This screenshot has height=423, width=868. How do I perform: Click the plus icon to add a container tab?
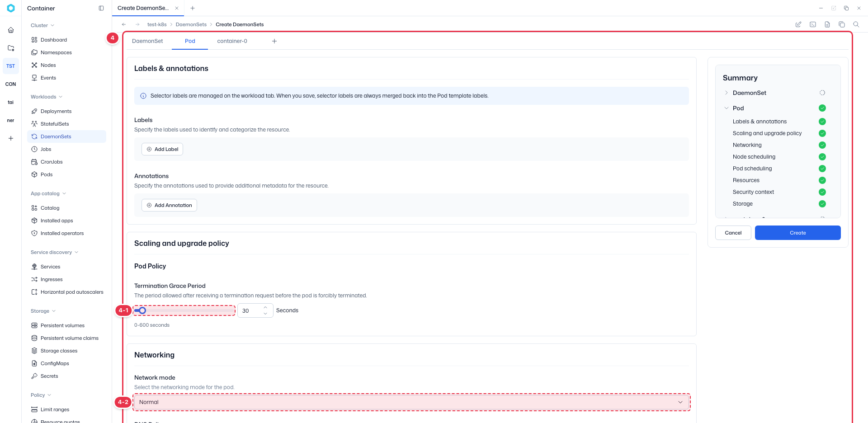274,41
